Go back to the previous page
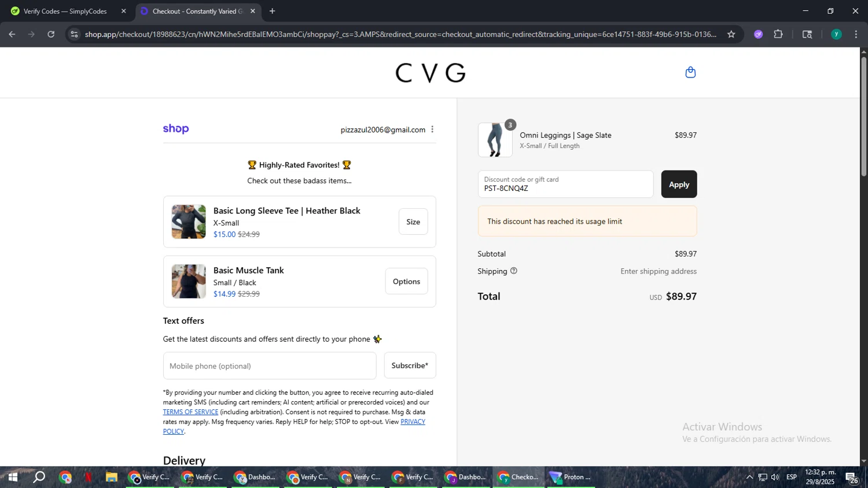868x488 pixels. (x=12, y=34)
